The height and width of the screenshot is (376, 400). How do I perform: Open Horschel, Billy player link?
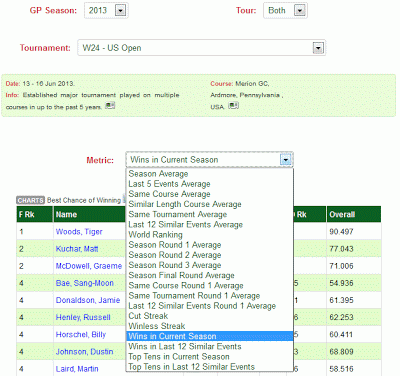tap(81, 335)
